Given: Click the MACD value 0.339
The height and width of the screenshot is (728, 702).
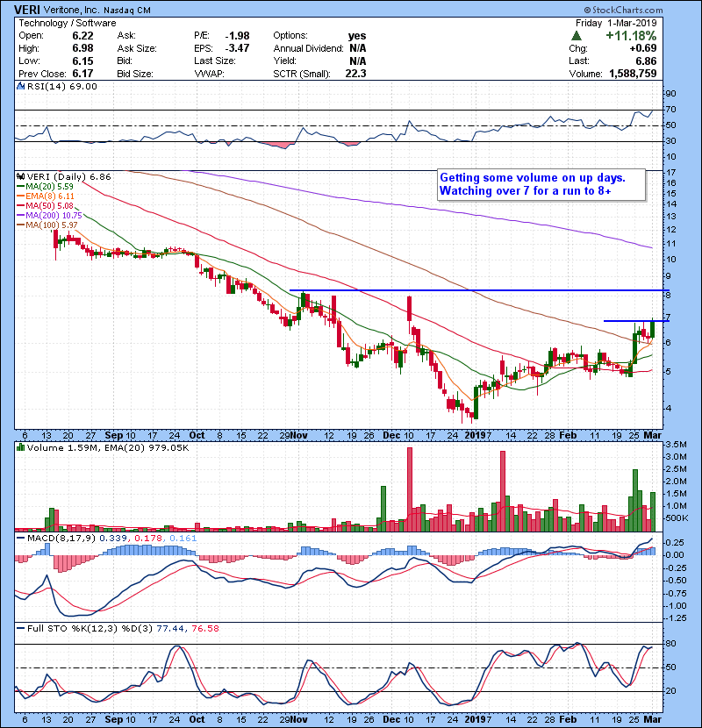Looking at the screenshot, I should [113, 539].
